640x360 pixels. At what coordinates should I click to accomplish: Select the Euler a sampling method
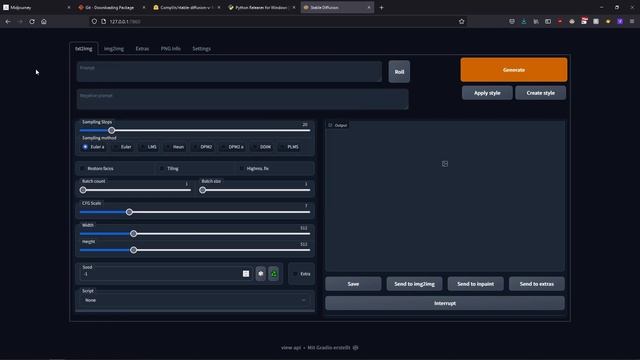point(94,147)
